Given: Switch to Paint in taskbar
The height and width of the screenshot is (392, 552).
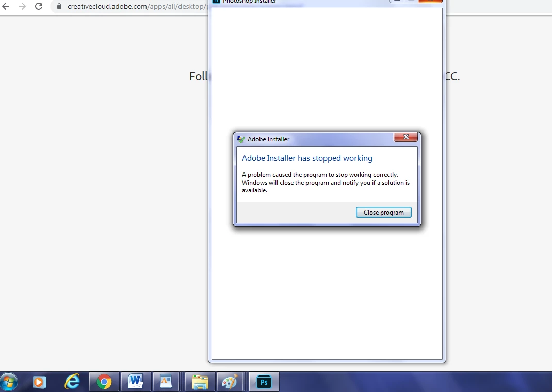Looking at the screenshot, I should point(230,382).
